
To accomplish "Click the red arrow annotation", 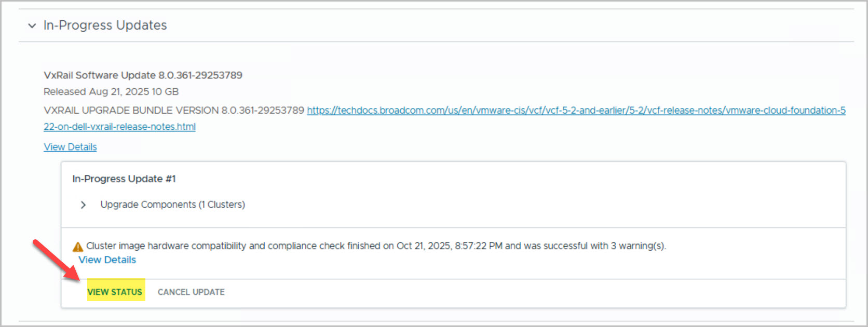I will point(56,260).
